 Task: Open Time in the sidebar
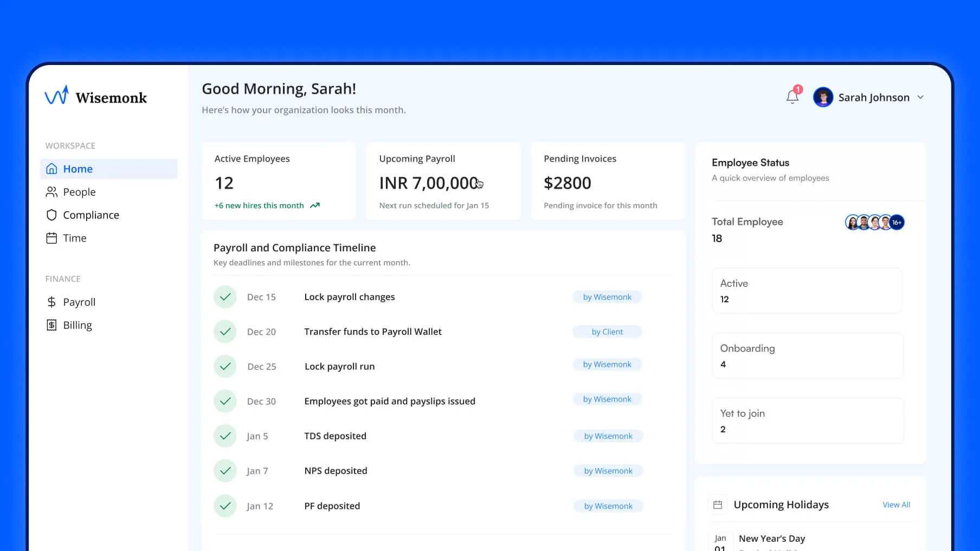point(109,238)
